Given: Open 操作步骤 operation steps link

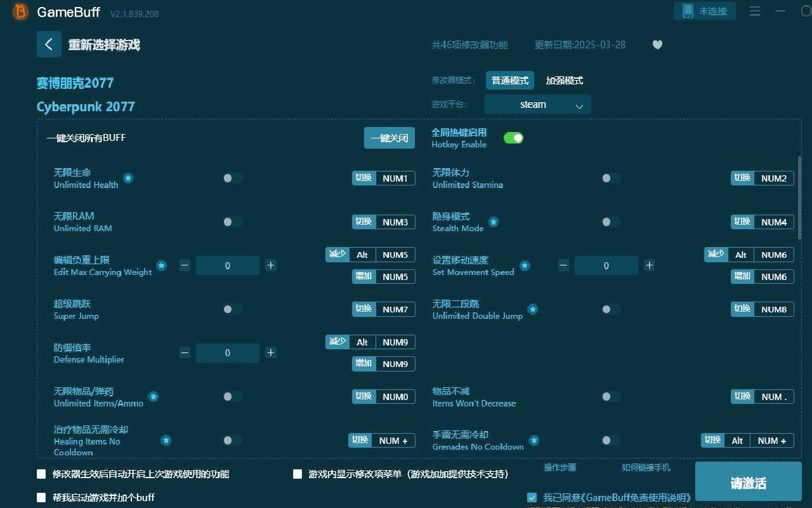Looking at the screenshot, I should (560, 467).
